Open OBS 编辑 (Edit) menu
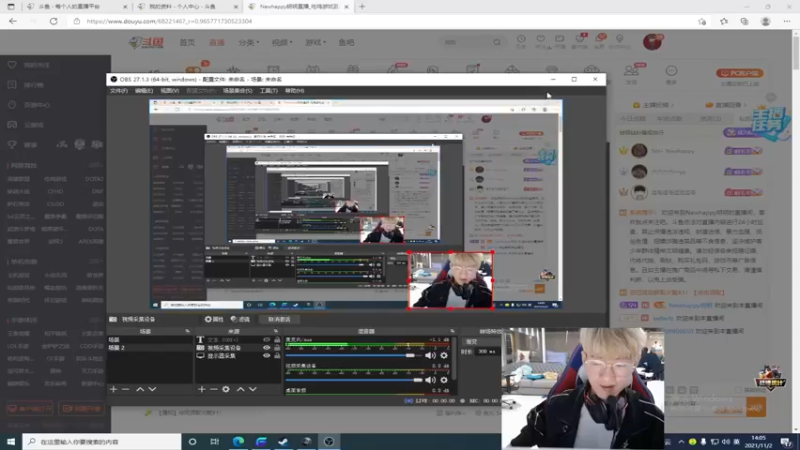800x450 pixels. coord(144,91)
